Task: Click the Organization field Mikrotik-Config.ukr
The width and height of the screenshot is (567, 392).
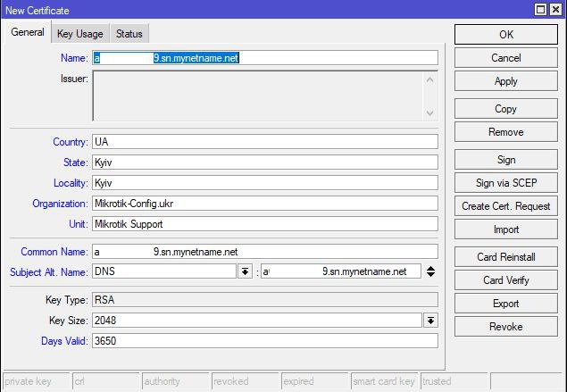Action: pos(265,204)
